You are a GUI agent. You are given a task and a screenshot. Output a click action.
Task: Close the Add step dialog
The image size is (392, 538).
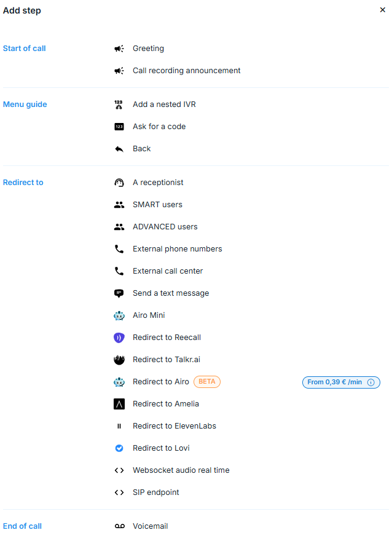383,10
